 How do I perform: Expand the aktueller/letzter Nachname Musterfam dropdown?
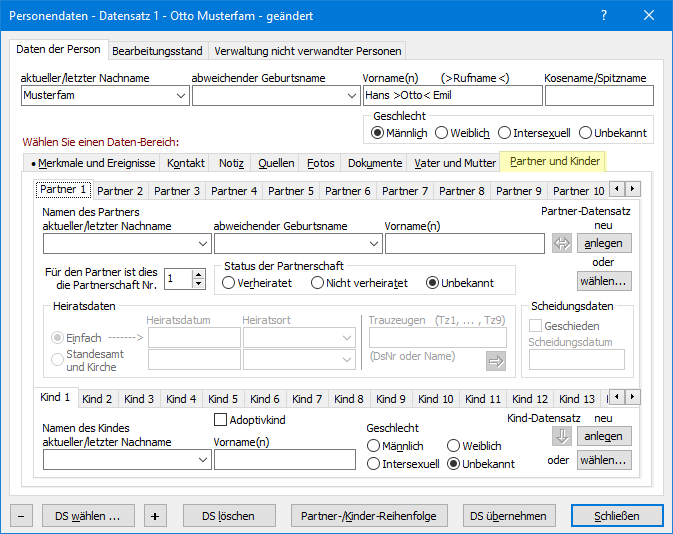click(x=180, y=96)
